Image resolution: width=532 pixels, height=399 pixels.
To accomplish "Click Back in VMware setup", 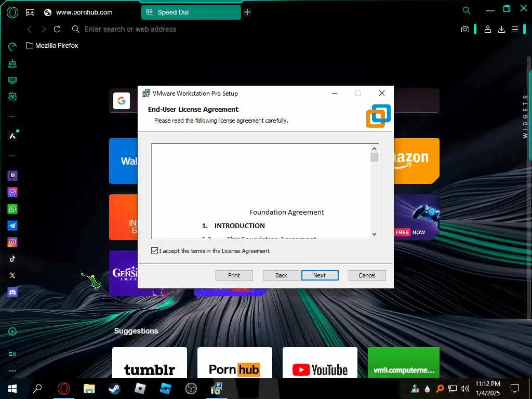I will pyautogui.click(x=281, y=275).
